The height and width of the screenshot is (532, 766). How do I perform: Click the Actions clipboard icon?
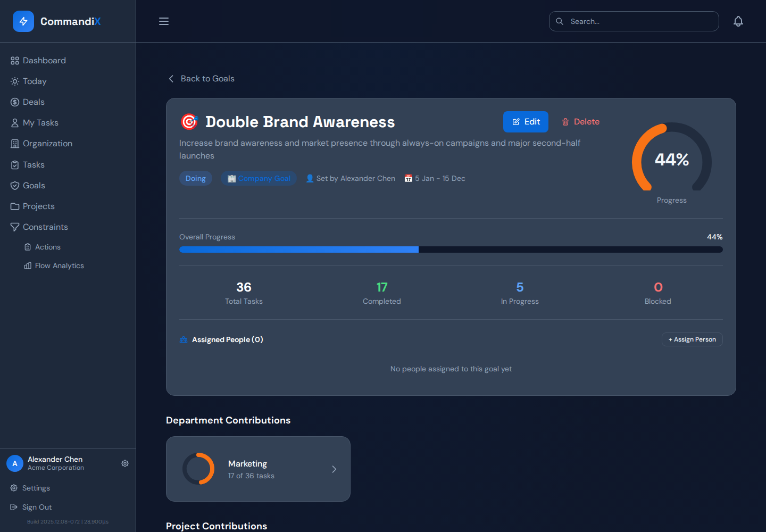28,247
